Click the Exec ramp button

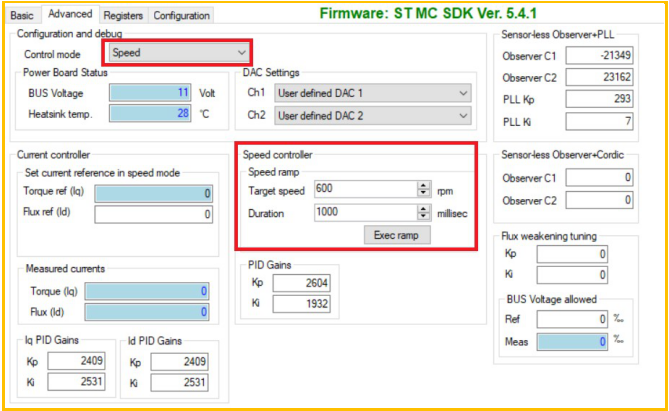(x=396, y=235)
